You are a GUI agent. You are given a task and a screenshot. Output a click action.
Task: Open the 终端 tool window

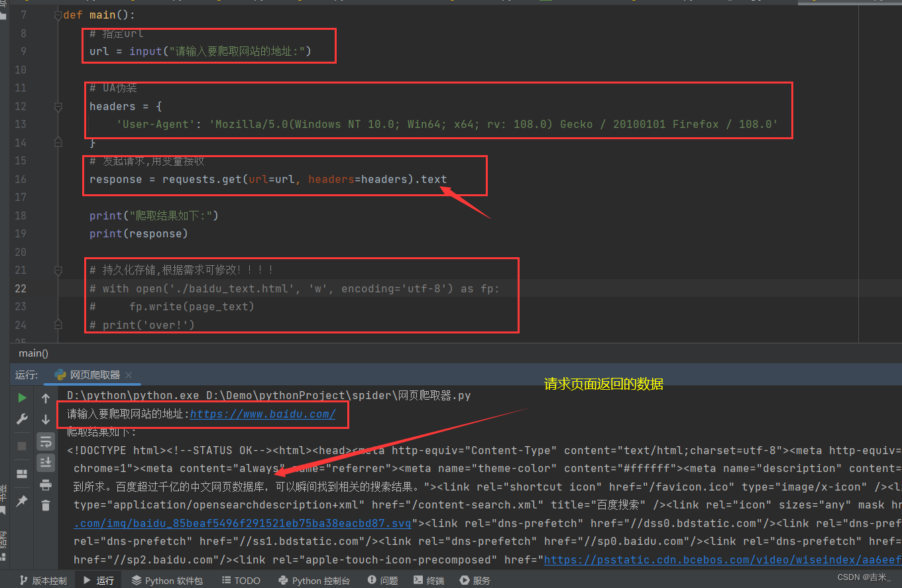click(429, 581)
